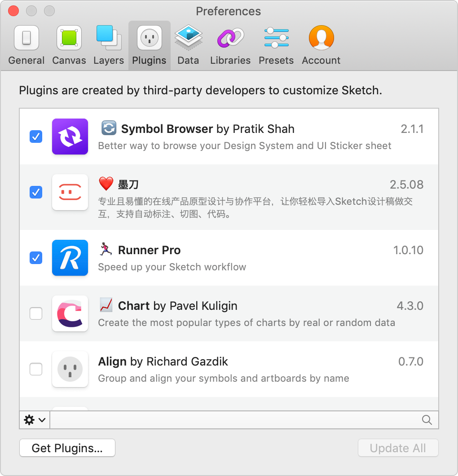Click the search magnifier icon in plugin list
The image size is (458, 476).
coord(427,420)
